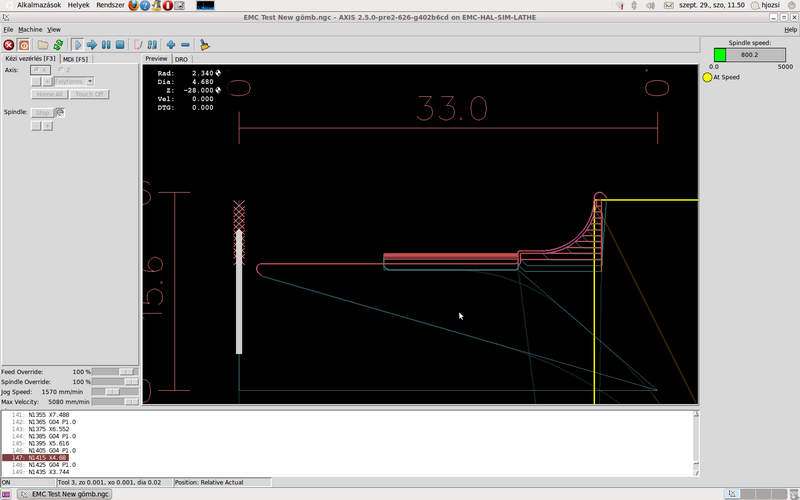Toggle the machine power button
The image size is (800, 500).
(23, 45)
